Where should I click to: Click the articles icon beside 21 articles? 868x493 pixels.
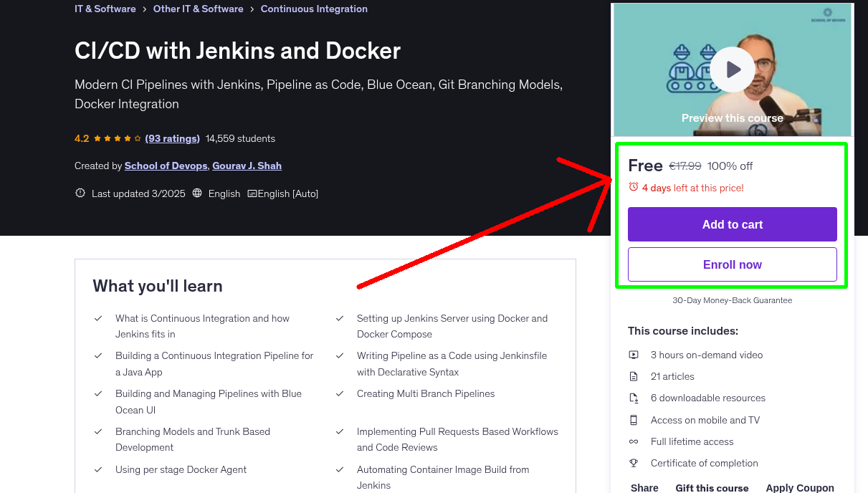(x=634, y=376)
